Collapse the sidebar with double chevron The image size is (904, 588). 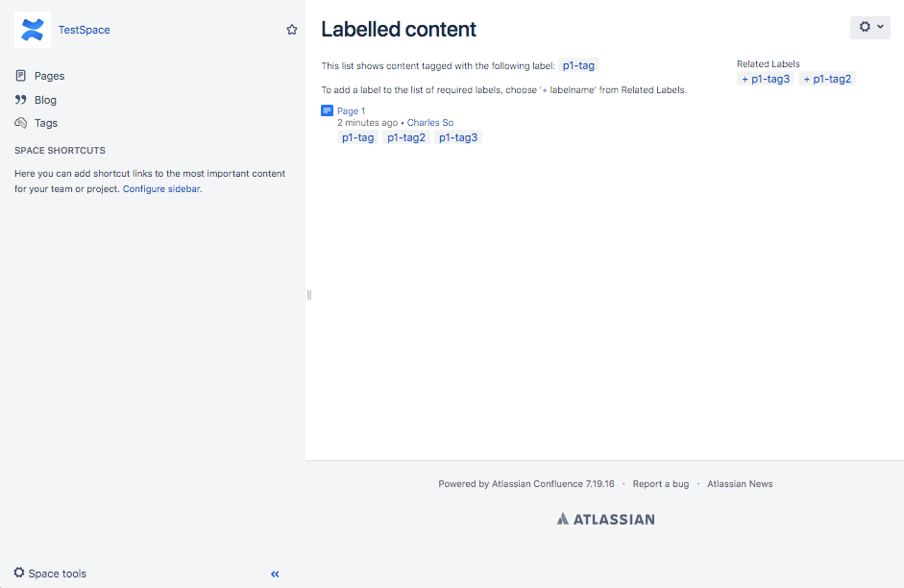point(275,574)
